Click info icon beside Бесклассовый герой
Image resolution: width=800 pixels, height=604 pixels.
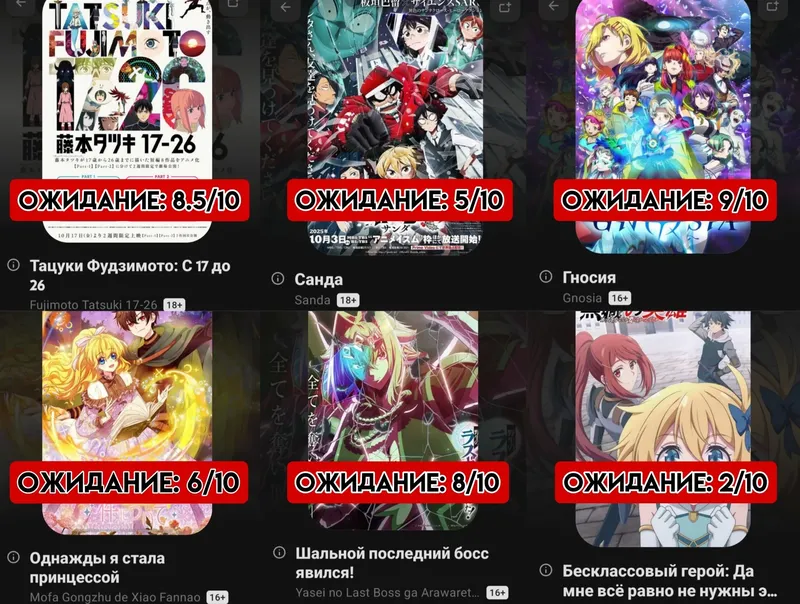tap(545, 570)
